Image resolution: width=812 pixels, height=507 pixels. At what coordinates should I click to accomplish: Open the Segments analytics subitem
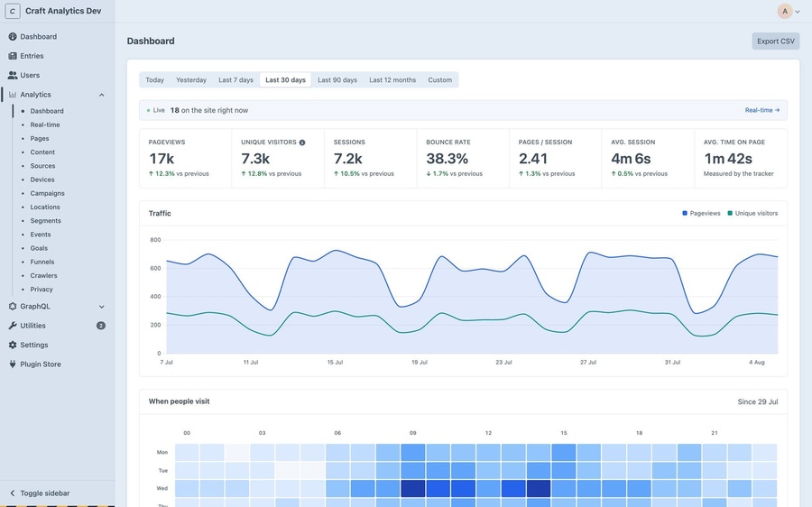[46, 221]
